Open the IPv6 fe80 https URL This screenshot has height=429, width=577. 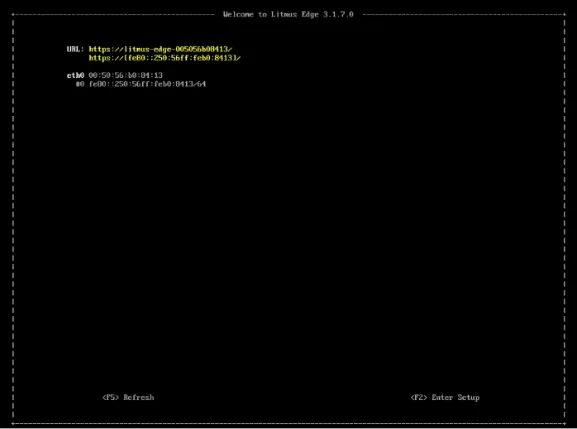(164, 58)
